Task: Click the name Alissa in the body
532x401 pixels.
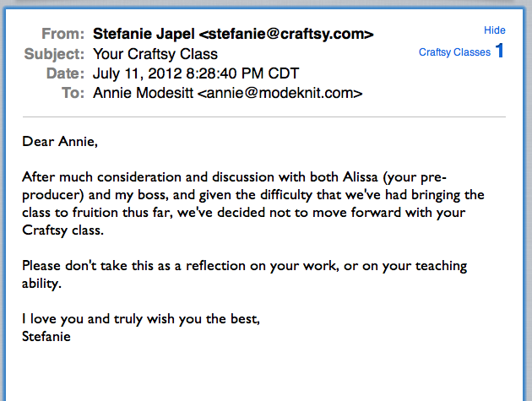Action: (360, 177)
